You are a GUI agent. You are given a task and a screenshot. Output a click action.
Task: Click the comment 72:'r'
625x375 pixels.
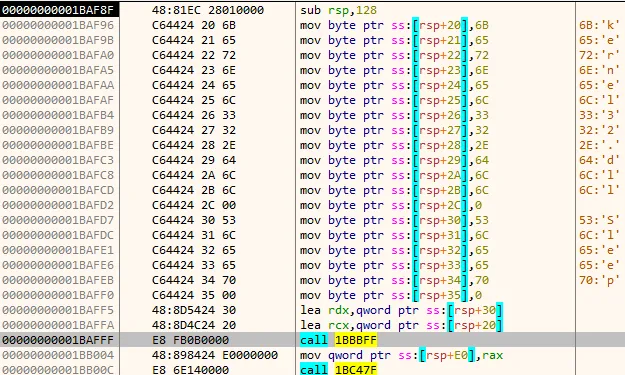tap(599, 55)
